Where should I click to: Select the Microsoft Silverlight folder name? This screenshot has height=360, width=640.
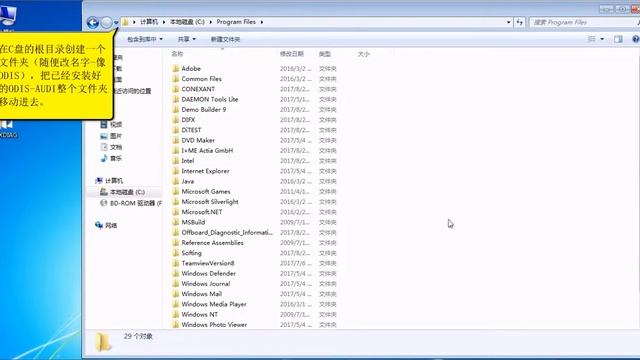click(210, 202)
